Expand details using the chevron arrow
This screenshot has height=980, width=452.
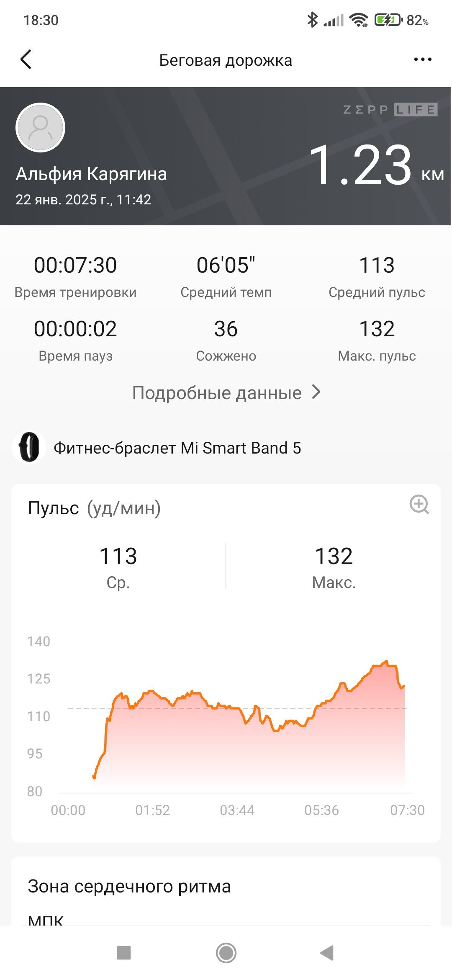tap(316, 392)
